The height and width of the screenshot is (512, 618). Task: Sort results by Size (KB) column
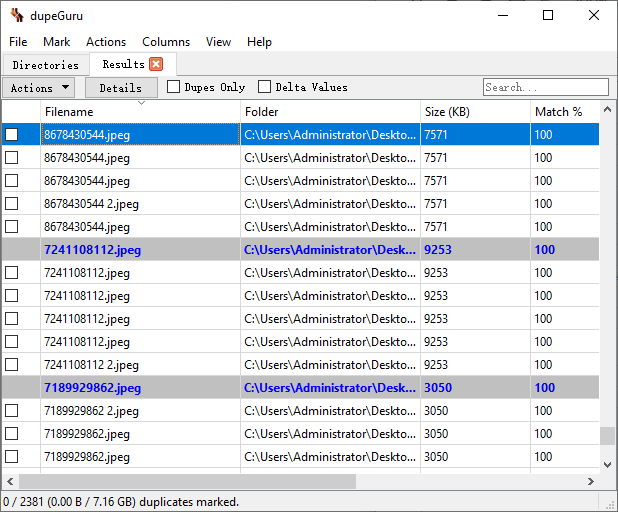[475, 112]
